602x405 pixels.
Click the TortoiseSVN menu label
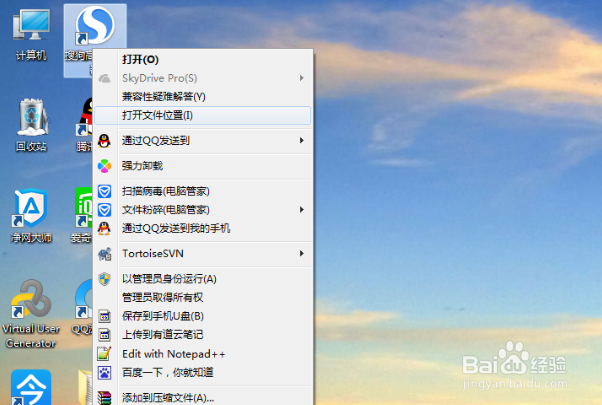pos(153,253)
